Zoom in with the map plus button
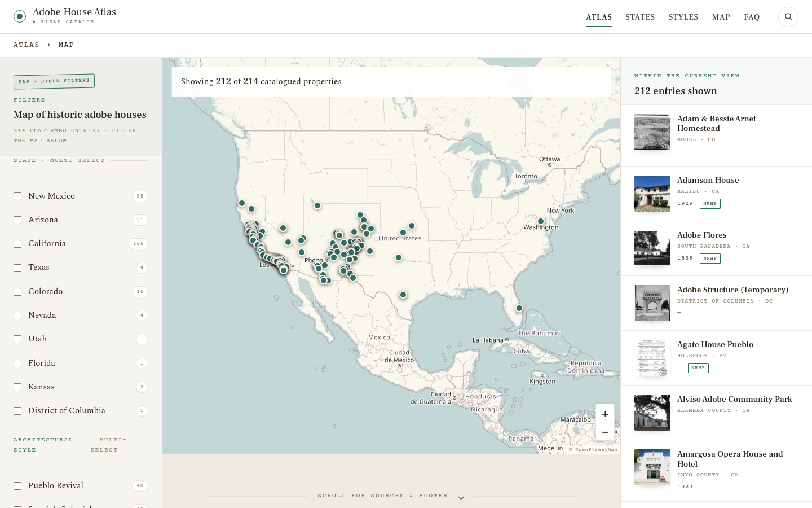 point(605,414)
